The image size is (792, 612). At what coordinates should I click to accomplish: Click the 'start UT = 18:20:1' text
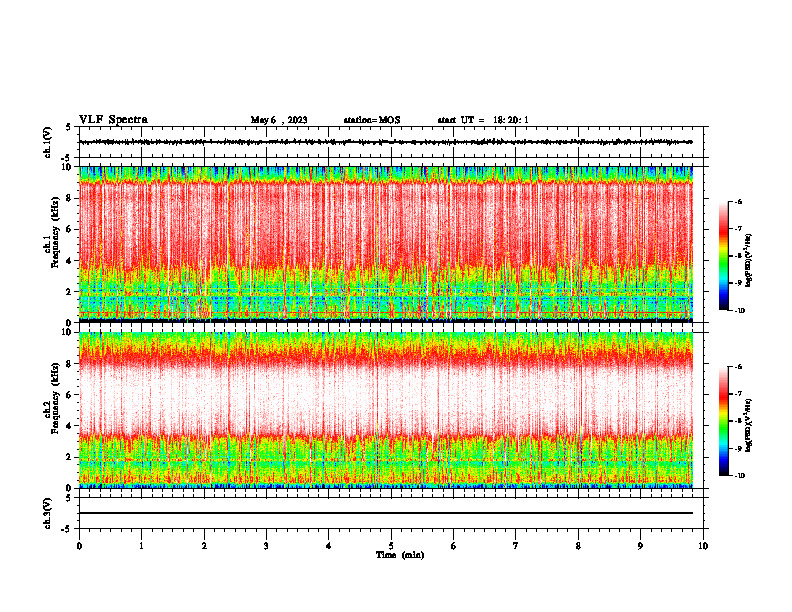pyautogui.click(x=483, y=120)
